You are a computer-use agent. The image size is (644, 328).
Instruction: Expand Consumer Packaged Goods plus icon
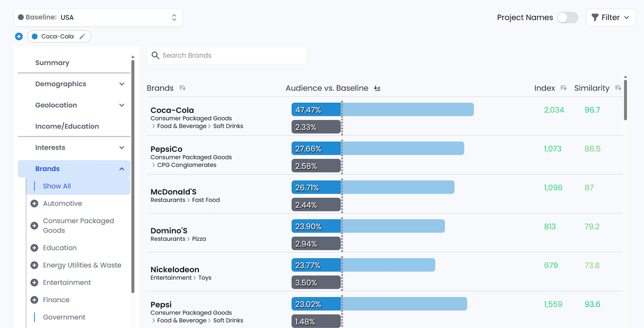coord(34,225)
